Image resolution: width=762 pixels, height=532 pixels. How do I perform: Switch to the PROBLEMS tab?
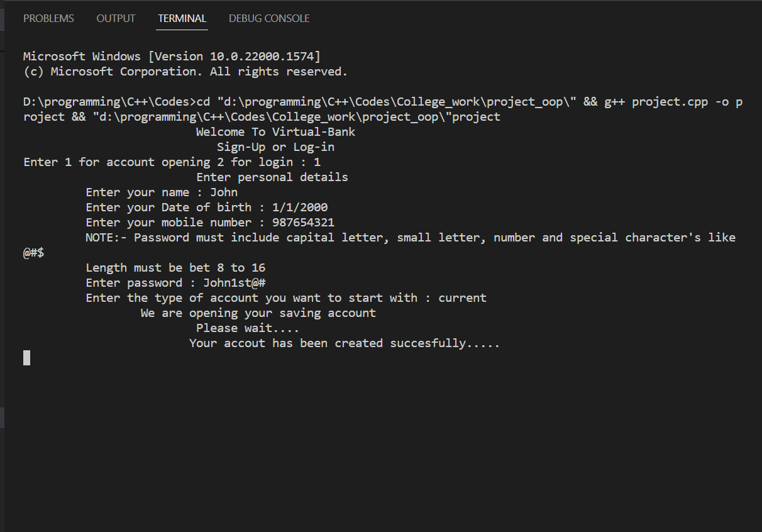[x=48, y=18]
